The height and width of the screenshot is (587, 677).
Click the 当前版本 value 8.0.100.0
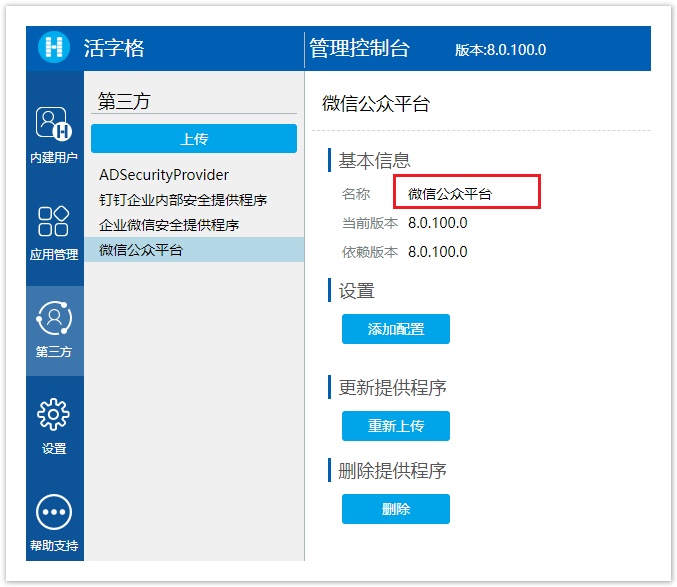pyautogui.click(x=438, y=223)
